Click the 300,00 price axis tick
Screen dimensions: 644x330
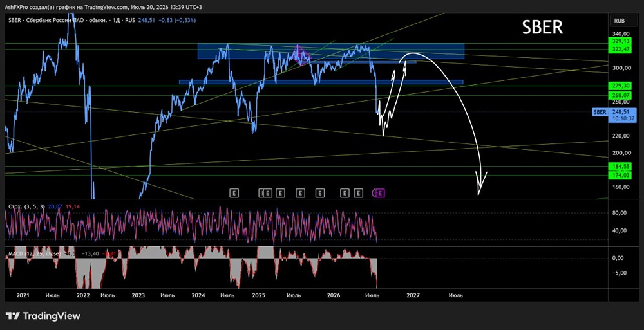click(x=621, y=68)
